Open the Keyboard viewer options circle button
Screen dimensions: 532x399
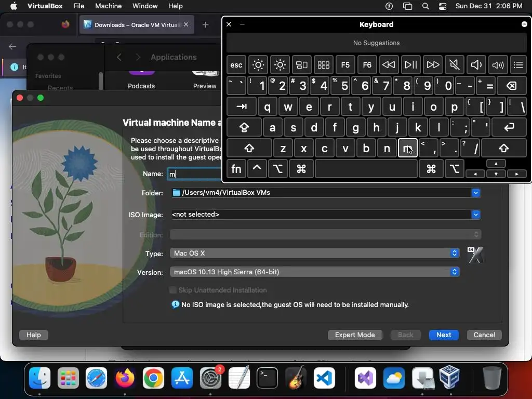[x=524, y=24]
